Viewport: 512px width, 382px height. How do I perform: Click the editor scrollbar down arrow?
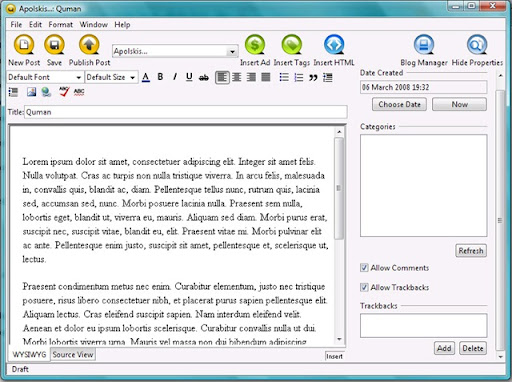click(339, 339)
